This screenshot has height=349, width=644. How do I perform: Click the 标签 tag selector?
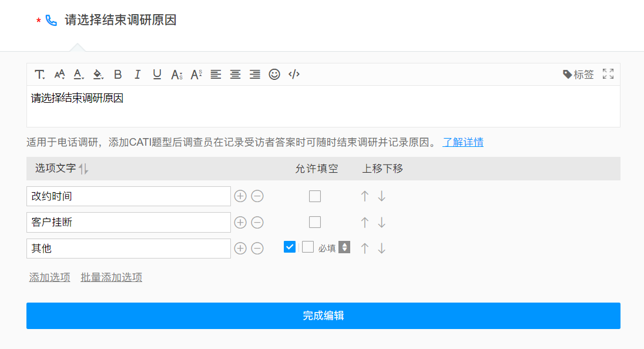click(x=578, y=74)
